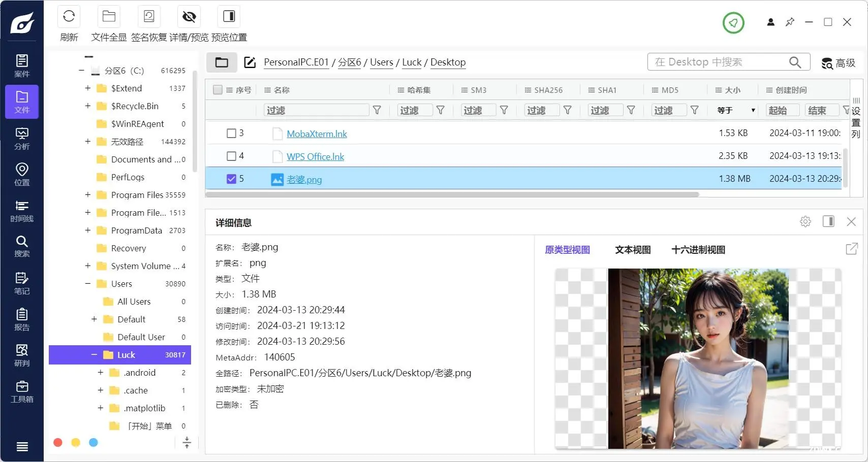Switch to 十六进制视图 tab
Viewport: 868px width, 462px height.
point(698,250)
